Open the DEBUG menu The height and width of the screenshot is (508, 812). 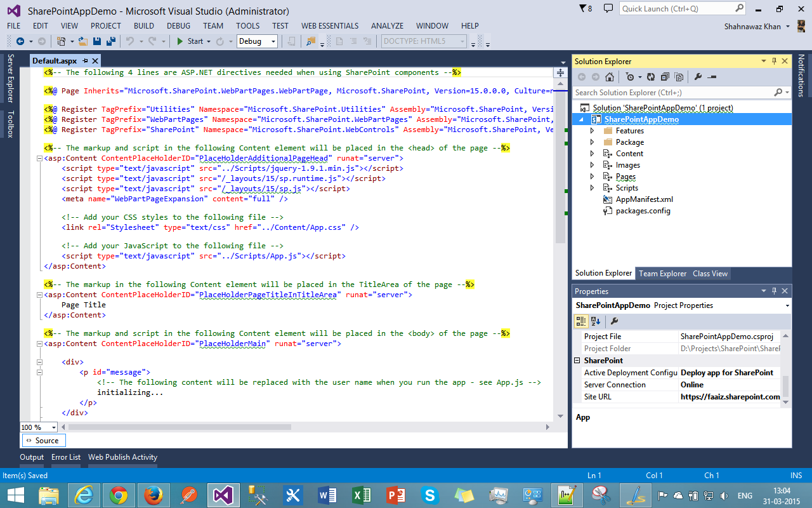(x=178, y=26)
